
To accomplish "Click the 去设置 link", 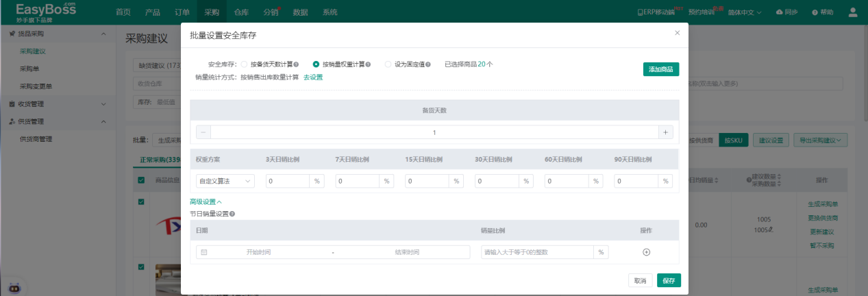I will (x=313, y=77).
